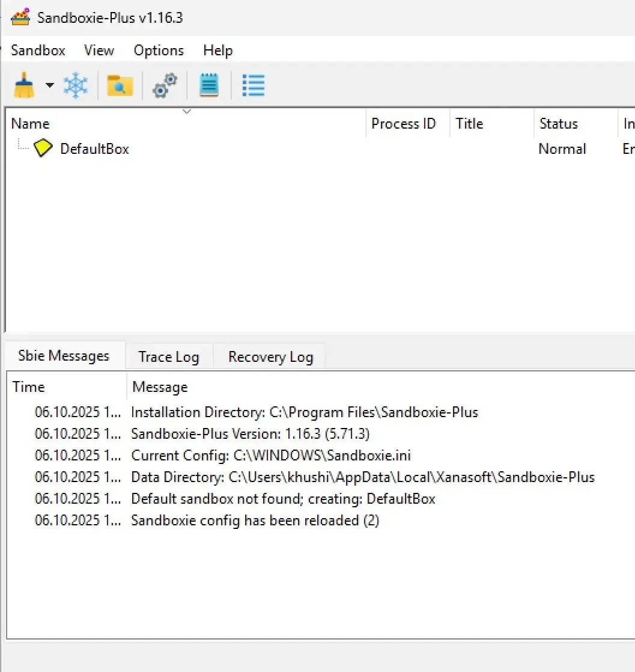
Task: Select the Default sandbox not found message
Action: point(321,498)
